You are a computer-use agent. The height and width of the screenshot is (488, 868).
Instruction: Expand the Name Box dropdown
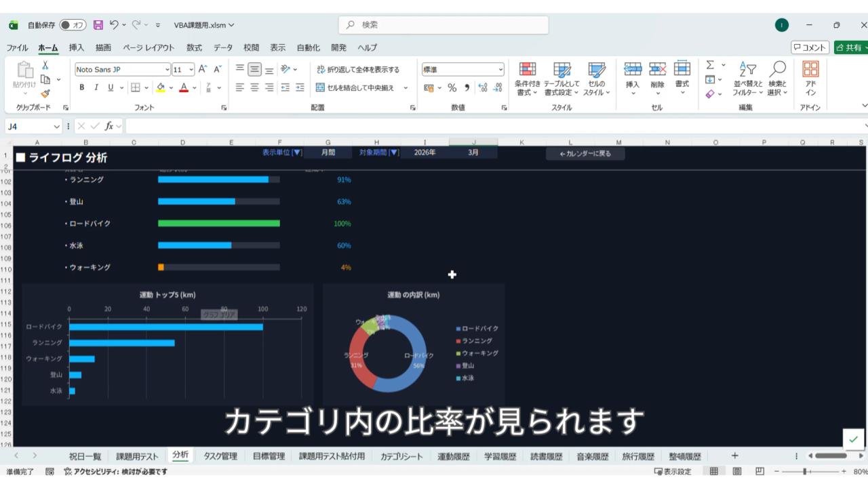(57, 126)
